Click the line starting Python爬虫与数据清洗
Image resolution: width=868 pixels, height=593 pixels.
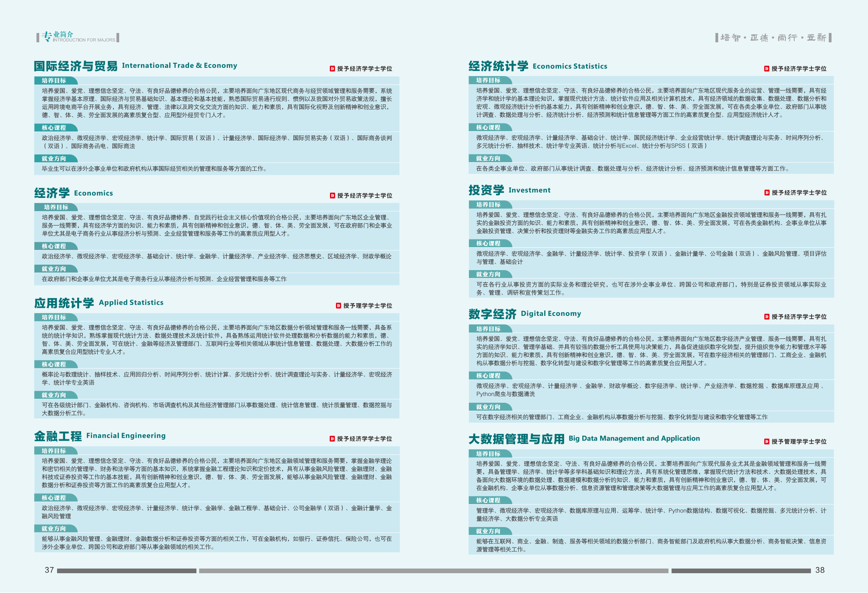(505, 394)
